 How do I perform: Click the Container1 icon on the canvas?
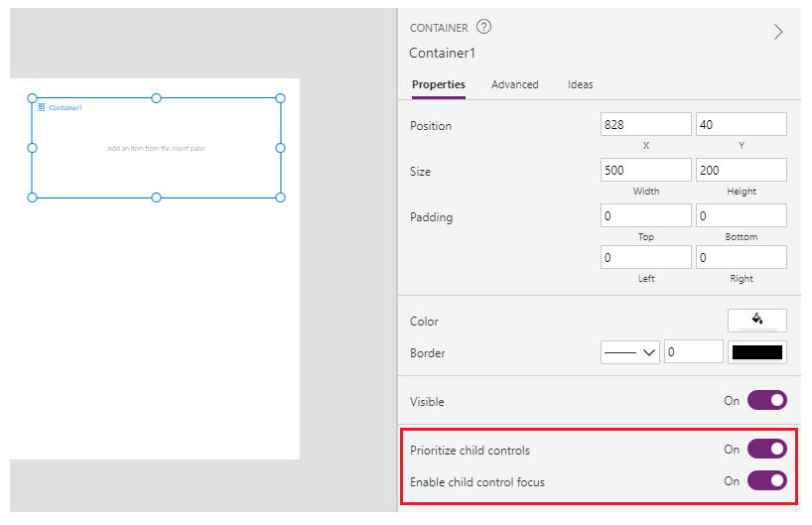[41, 107]
